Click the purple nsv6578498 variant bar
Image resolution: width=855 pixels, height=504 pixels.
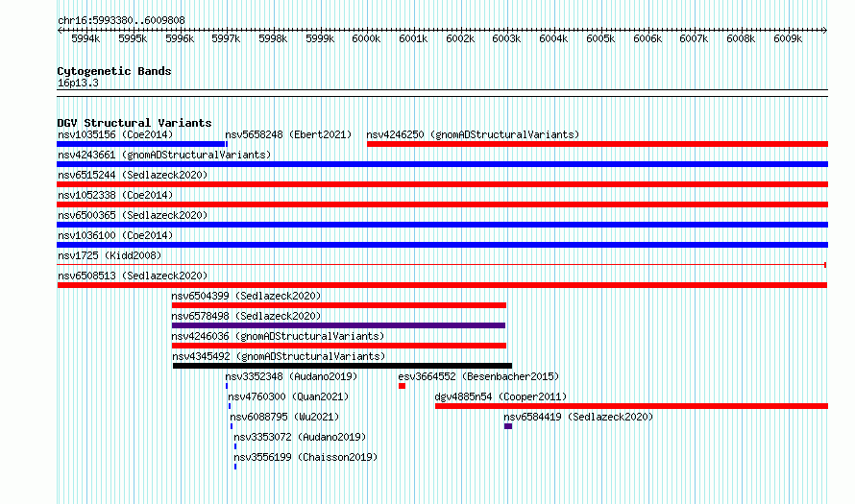pos(338,325)
